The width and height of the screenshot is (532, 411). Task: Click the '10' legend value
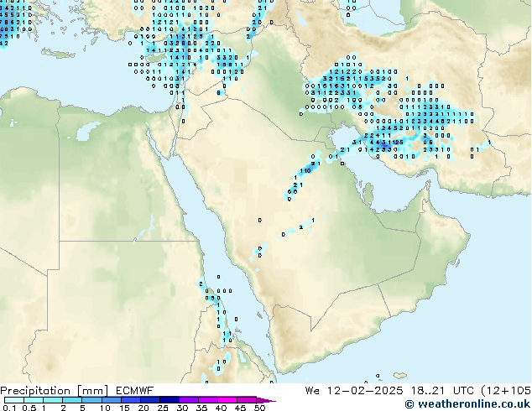pyautogui.click(x=105, y=408)
